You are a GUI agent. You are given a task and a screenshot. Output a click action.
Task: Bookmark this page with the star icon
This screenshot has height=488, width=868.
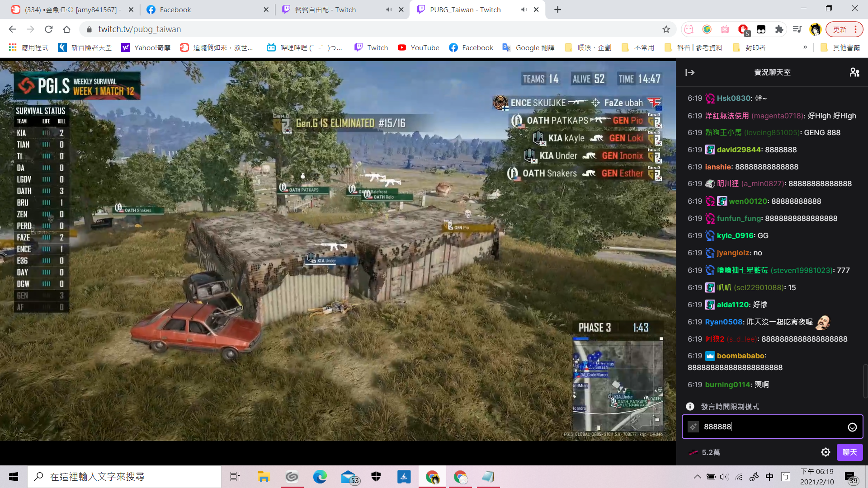(666, 29)
